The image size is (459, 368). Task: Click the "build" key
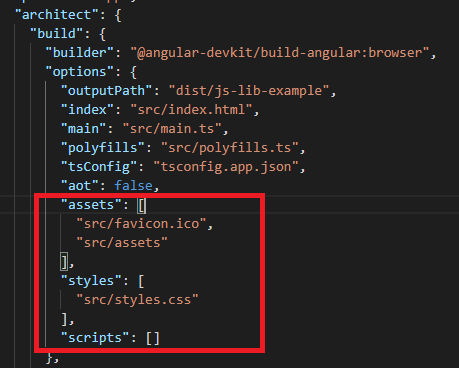pyautogui.click(x=57, y=34)
